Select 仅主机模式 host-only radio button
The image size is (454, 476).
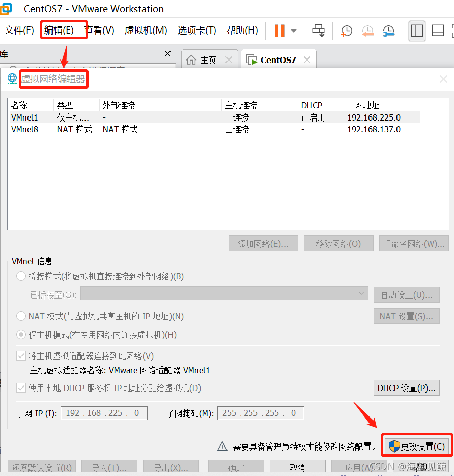pos(21,335)
